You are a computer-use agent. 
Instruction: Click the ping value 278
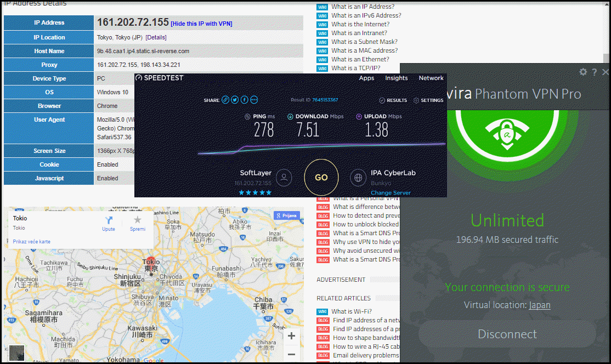pos(264,130)
